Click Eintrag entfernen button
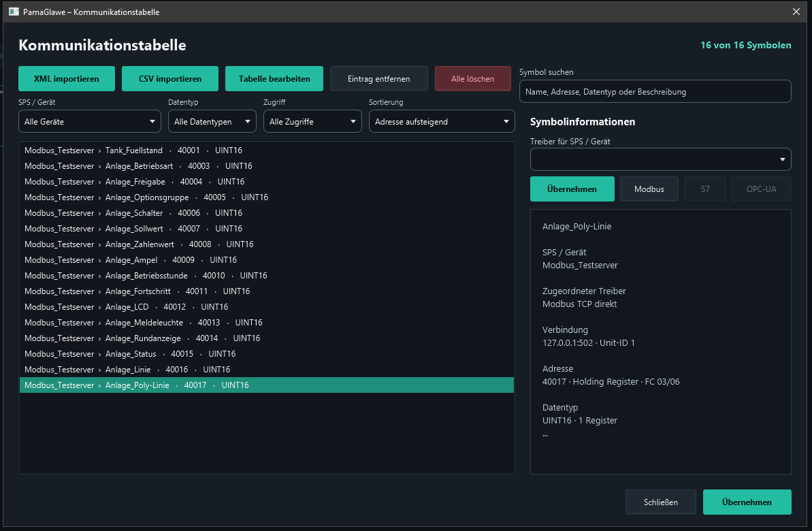Viewport: 812px width, 531px height. pos(379,79)
